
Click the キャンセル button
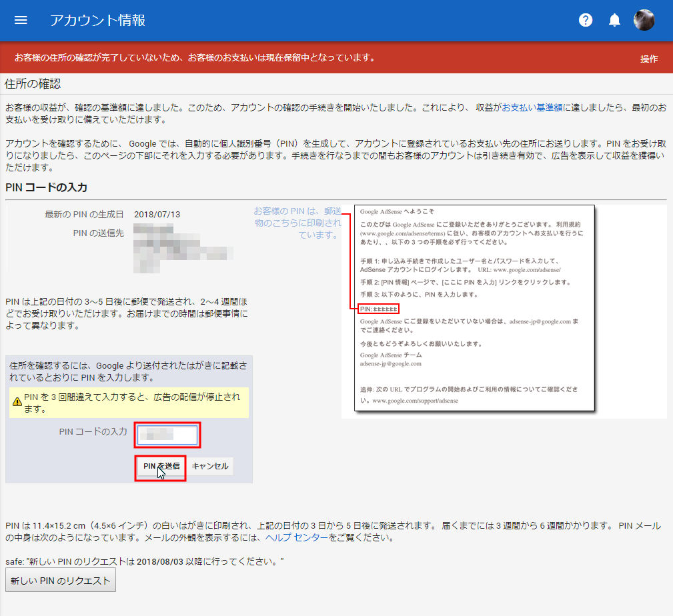[210, 466]
